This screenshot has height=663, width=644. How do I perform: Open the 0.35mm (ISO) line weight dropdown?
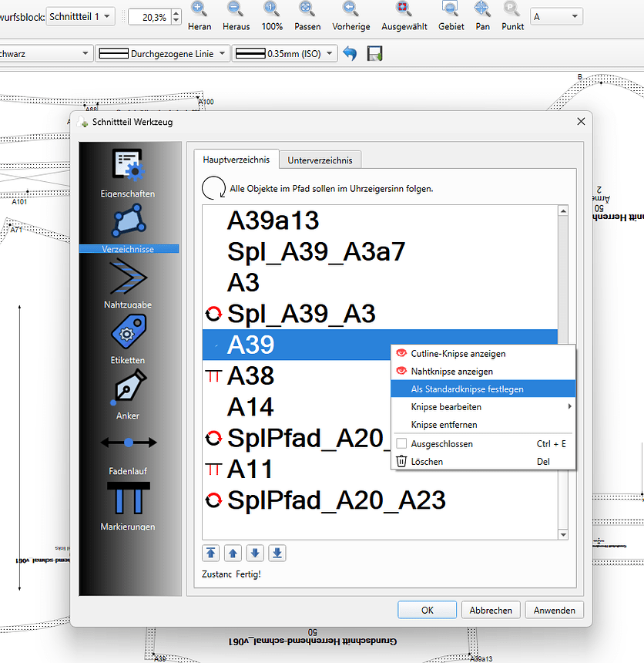point(285,54)
